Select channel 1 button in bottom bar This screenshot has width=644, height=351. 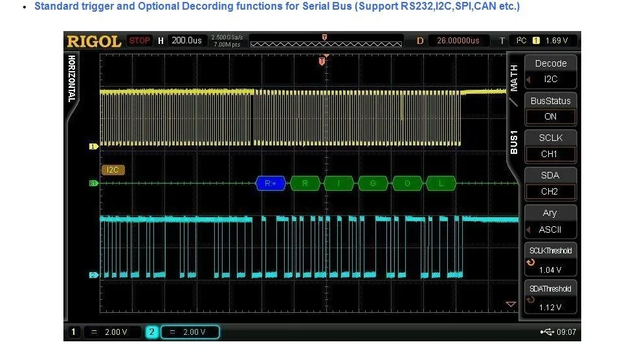[74, 332]
